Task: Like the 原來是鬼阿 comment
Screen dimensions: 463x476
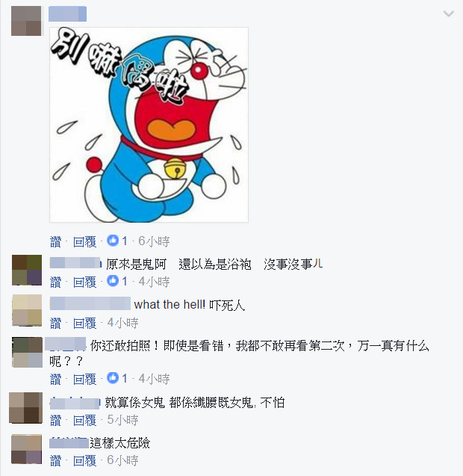Action: pos(55,282)
